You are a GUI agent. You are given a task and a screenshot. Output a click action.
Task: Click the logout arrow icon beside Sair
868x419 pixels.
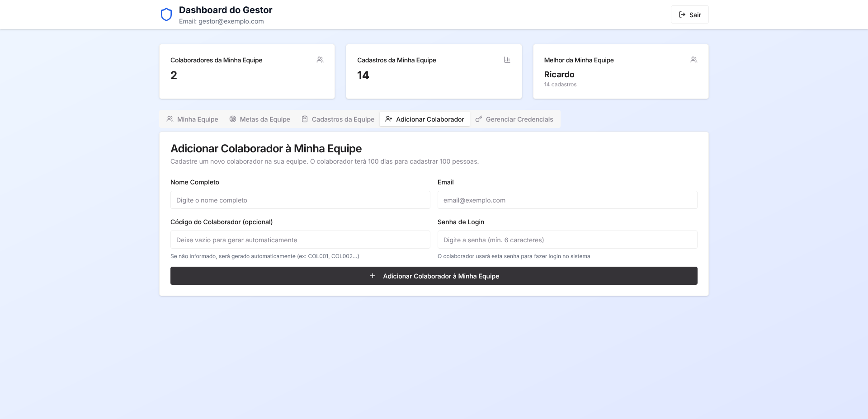[x=682, y=14]
